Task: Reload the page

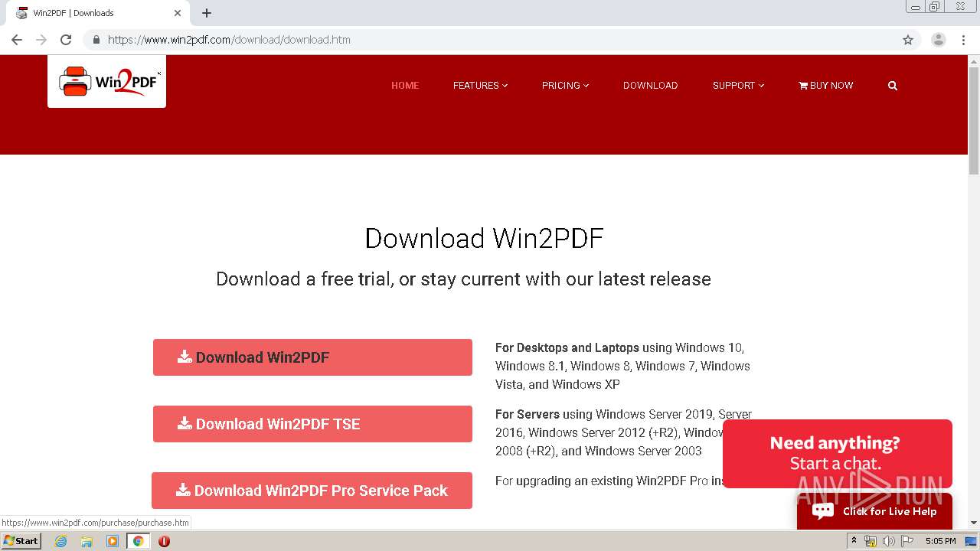Action: point(66,40)
